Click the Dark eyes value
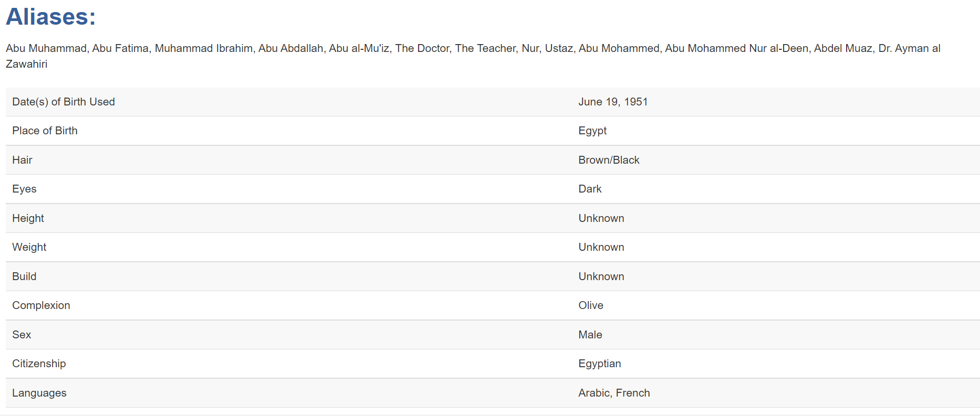Image resolution: width=980 pixels, height=416 pixels. click(x=590, y=189)
